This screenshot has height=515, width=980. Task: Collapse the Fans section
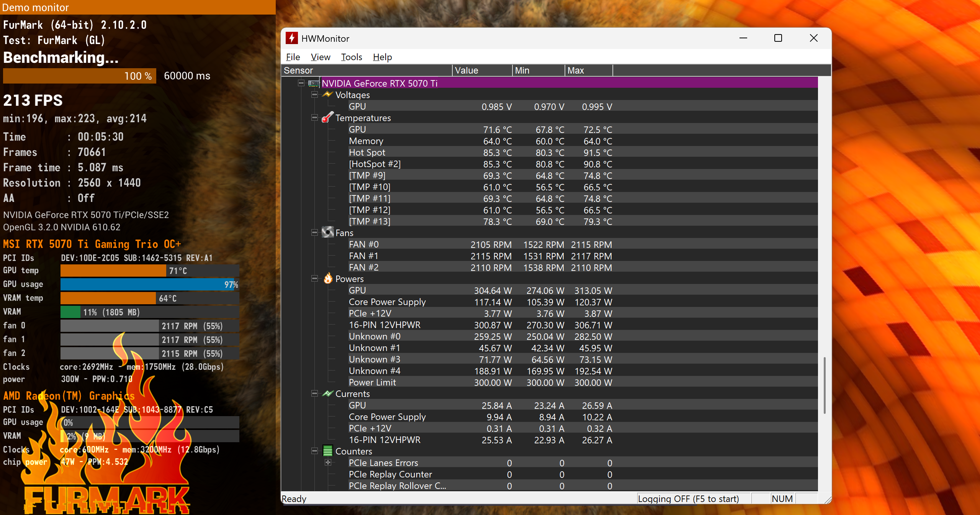point(314,232)
